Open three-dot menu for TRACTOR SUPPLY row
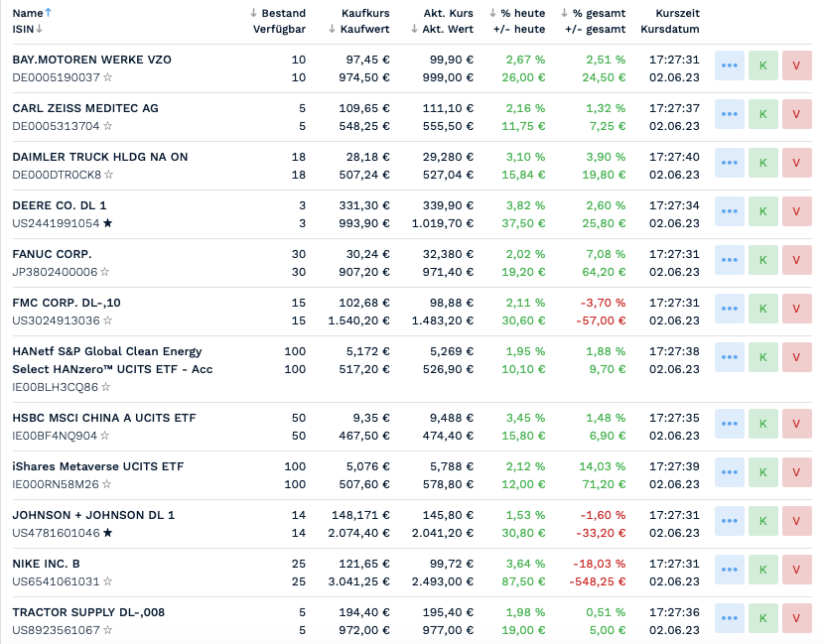Screen dimensions: 824x644 point(730,619)
